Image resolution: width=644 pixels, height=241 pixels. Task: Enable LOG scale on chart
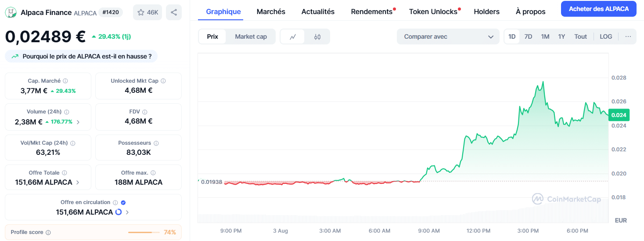pos(606,37)
